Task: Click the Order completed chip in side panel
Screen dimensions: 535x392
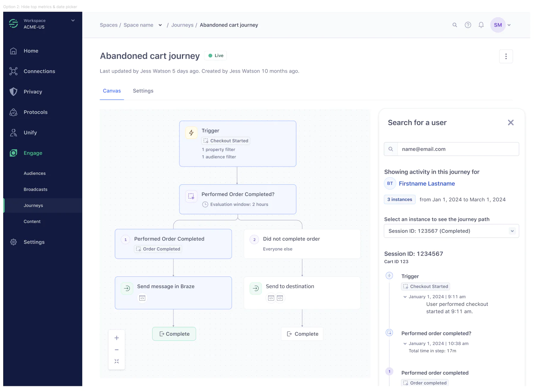Action: coord(425,383)
